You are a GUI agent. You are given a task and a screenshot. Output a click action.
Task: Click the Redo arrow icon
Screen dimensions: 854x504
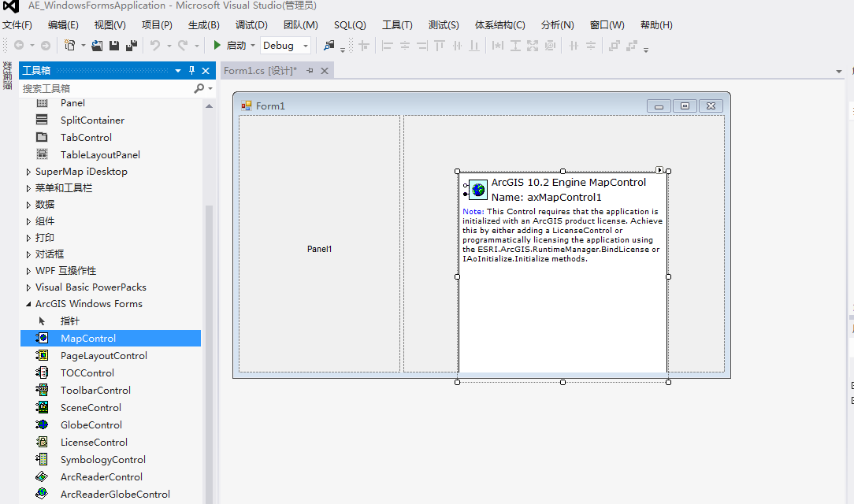coord(183,46)
